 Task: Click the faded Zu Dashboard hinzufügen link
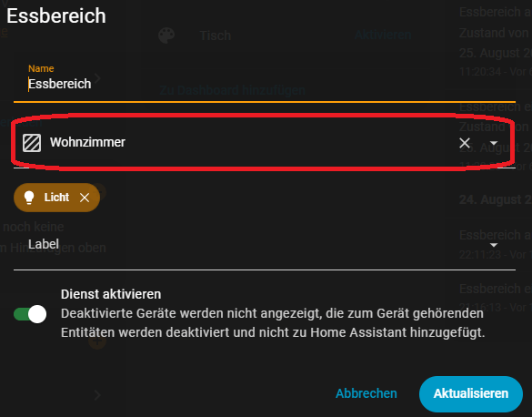[233, 90]
